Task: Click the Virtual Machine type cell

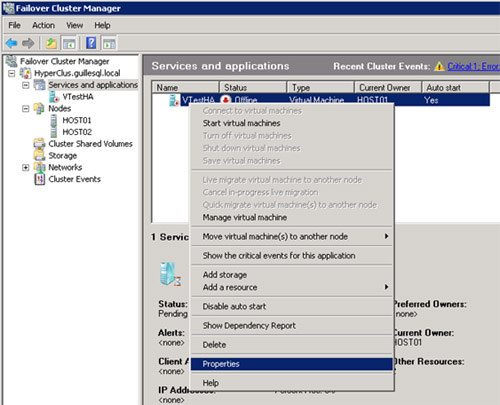Action: [316, 100]
